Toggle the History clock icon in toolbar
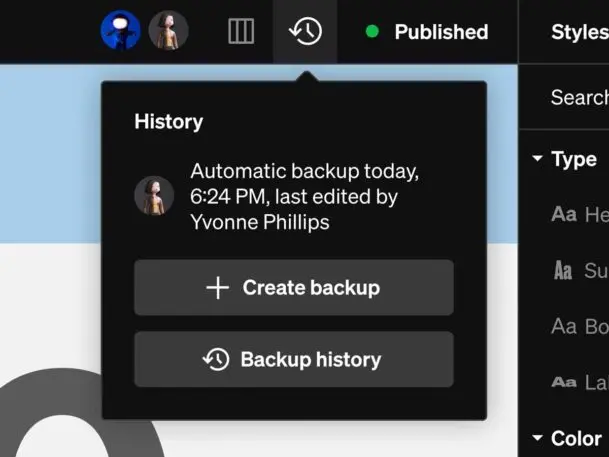The width and height of the screenshot is (609, 457). point(305,31)
